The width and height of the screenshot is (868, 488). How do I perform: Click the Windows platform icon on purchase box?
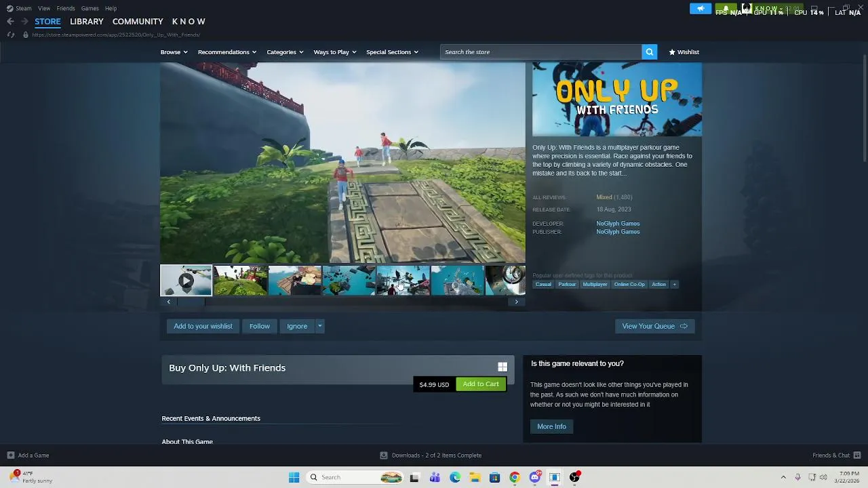click(502, 367)
